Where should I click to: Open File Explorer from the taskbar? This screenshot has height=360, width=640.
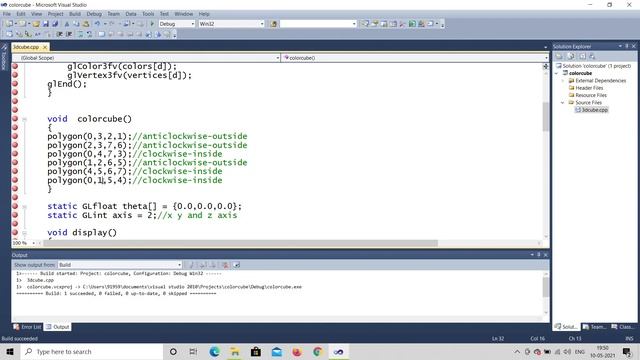tap(235, 351)
